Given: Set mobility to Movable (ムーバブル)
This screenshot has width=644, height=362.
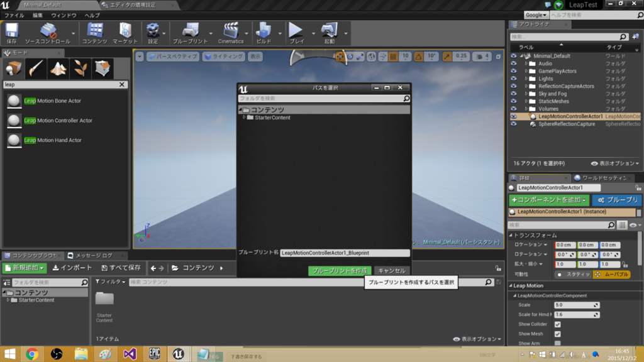Looking at the screenshot, I should coord(611,274).
